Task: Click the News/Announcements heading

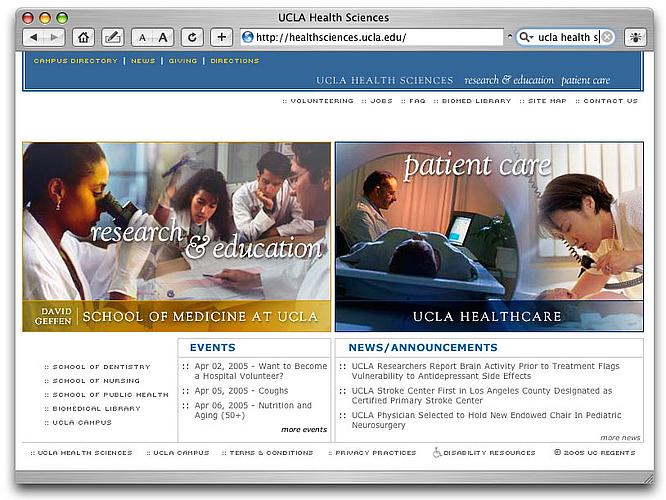Action: [423, 347]
